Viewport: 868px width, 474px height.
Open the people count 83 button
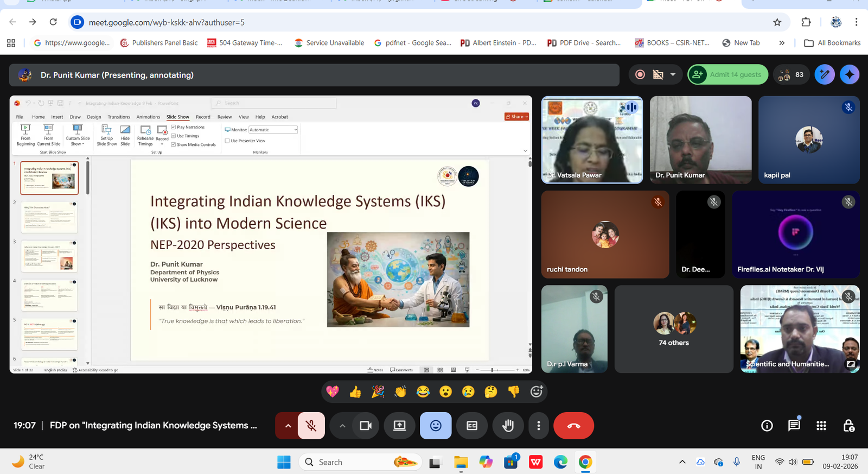792,75
